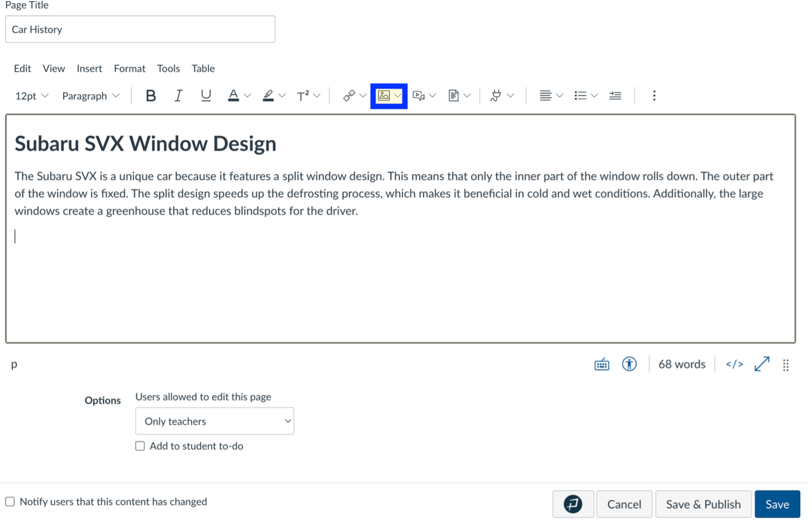The width and height of the screenshot is (812, 521).
Task: Expand image options arrow
Action: point(398,96)
